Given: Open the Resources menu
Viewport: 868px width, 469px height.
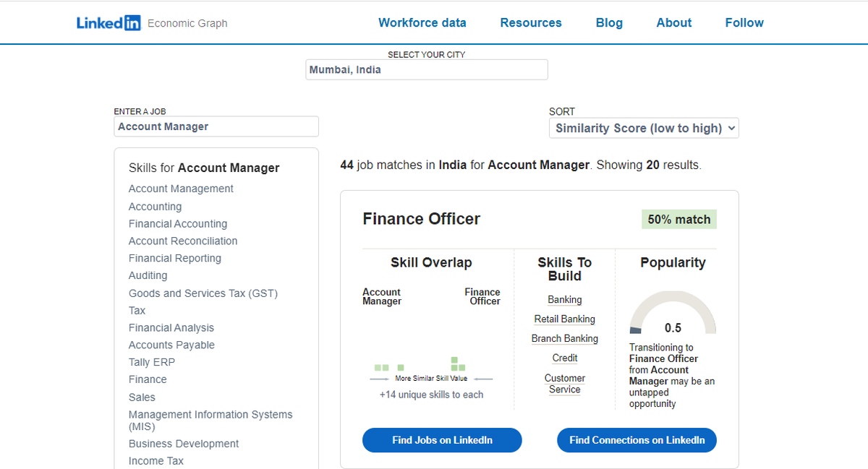Looking at the screenshot, I should click(x=530, y=22).
